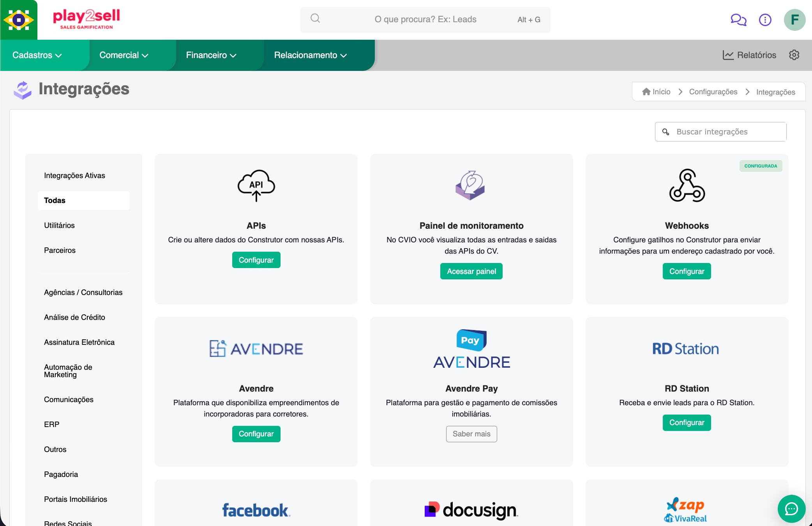Focus the global search field
The image size is (812, 526).
(x=425, y=19)
